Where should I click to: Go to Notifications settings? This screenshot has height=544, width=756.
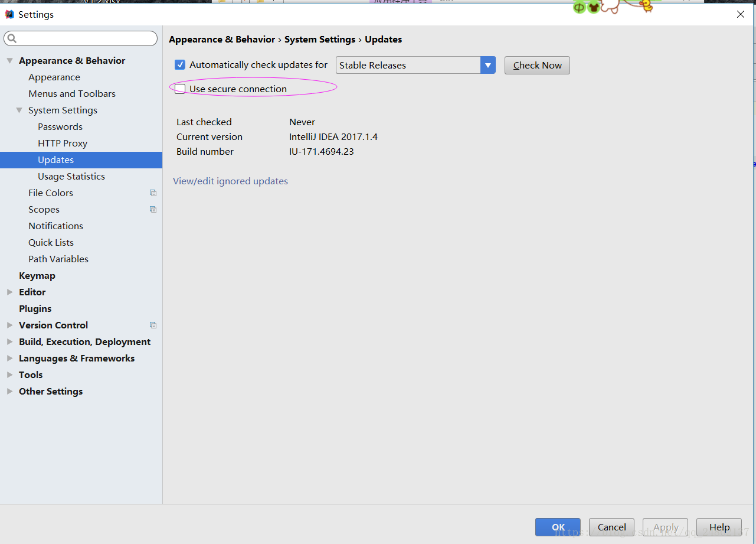[x=55, y=226]
